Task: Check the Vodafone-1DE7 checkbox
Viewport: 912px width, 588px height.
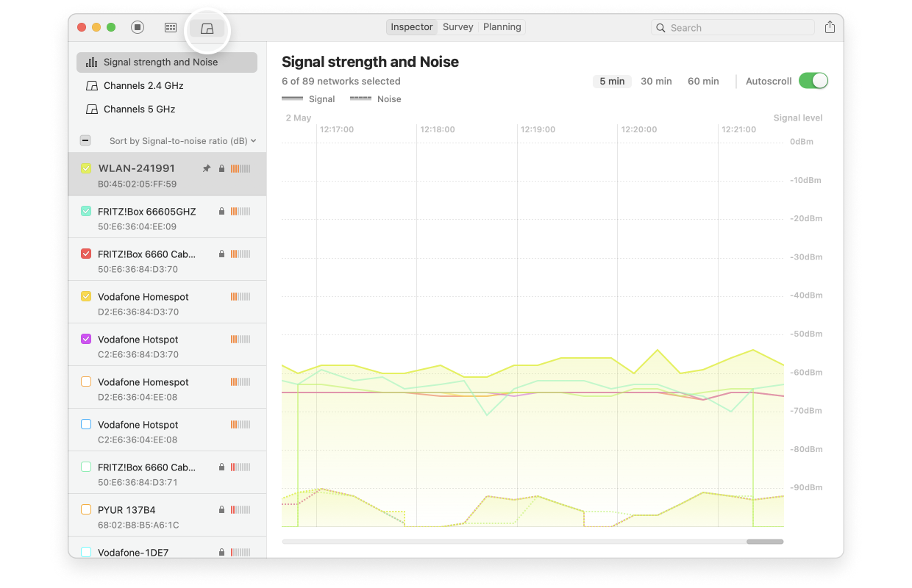Action: point(85,552)
